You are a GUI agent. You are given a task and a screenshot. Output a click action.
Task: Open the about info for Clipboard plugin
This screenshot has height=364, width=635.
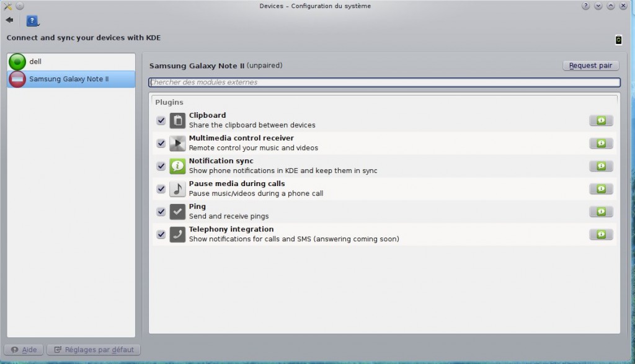pos(601,120)
